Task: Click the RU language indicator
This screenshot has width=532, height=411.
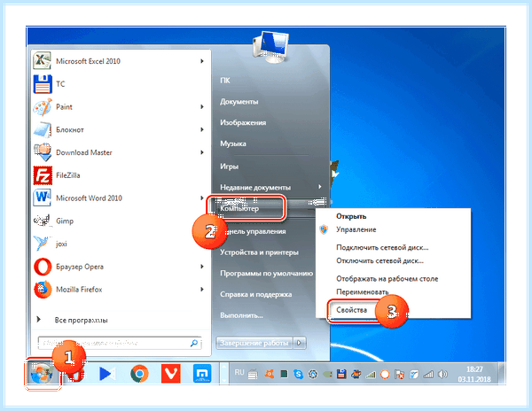Action: coord(239,372)
